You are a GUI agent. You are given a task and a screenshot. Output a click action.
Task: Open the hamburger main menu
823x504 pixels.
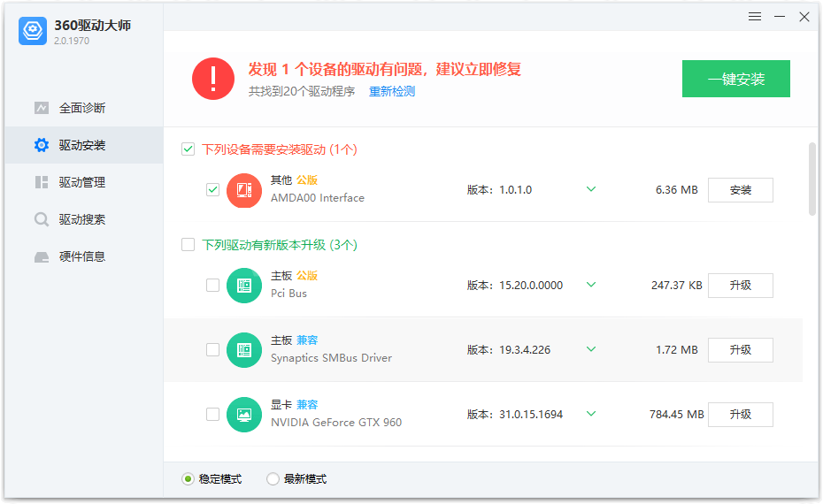pos(755,17)
